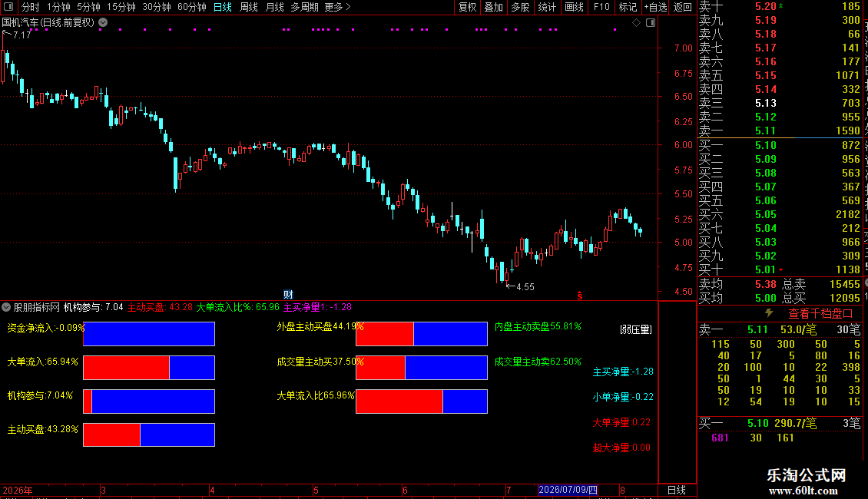This screenshot has height=499, width=868.
Task: Click 大单净量:0.22 value
Action: pyautogui.click(x=621, y=423)
